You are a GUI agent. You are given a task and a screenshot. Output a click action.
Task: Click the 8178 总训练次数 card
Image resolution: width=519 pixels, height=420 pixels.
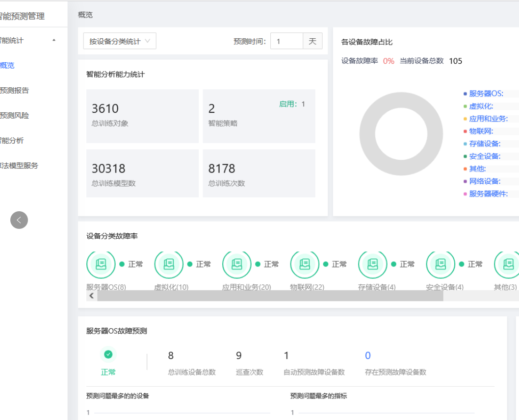(259, 173)
